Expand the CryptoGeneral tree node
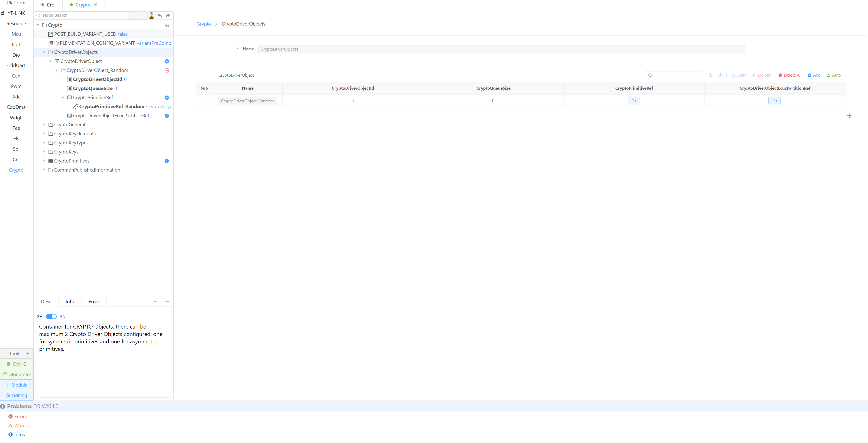This screenshot has width=868, height=443. [x=44, y=125]
